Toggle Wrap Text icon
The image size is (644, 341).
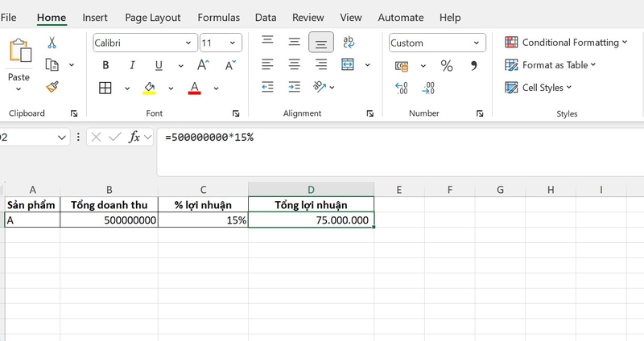click(349, 42)
